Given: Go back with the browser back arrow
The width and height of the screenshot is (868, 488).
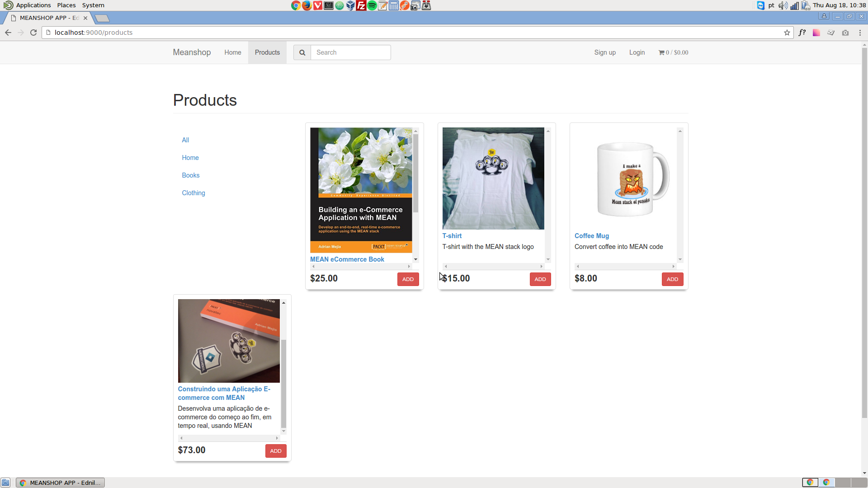Looking at the screenshot, I should 8,33.
